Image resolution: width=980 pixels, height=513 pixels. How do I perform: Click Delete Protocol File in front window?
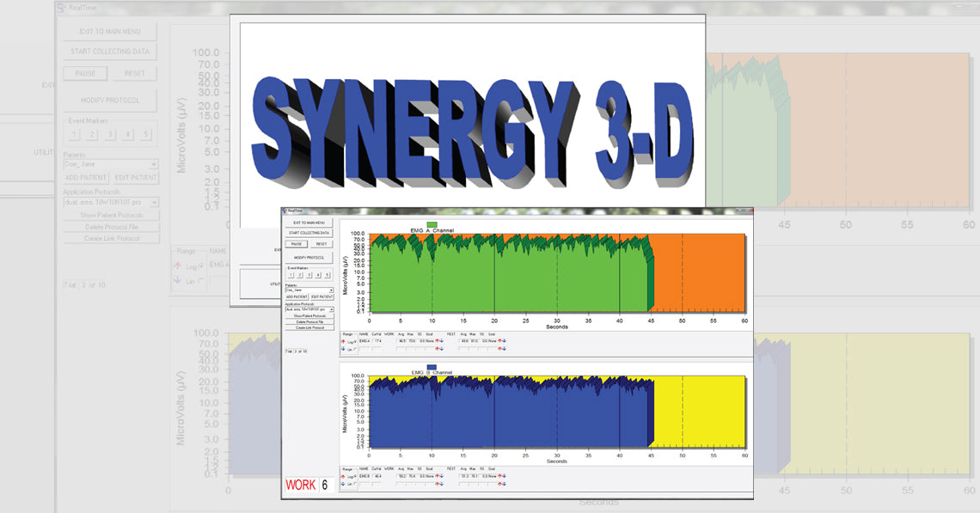309,321
